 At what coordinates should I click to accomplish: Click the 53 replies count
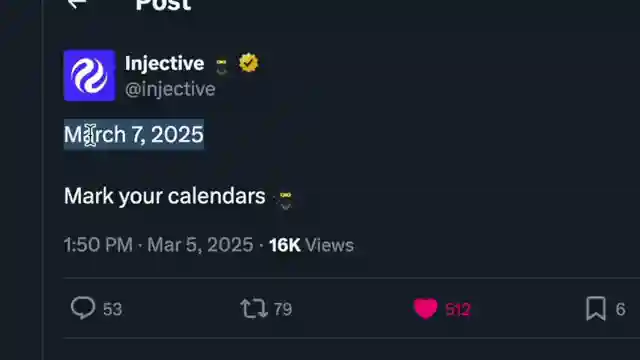coord(112,309)
